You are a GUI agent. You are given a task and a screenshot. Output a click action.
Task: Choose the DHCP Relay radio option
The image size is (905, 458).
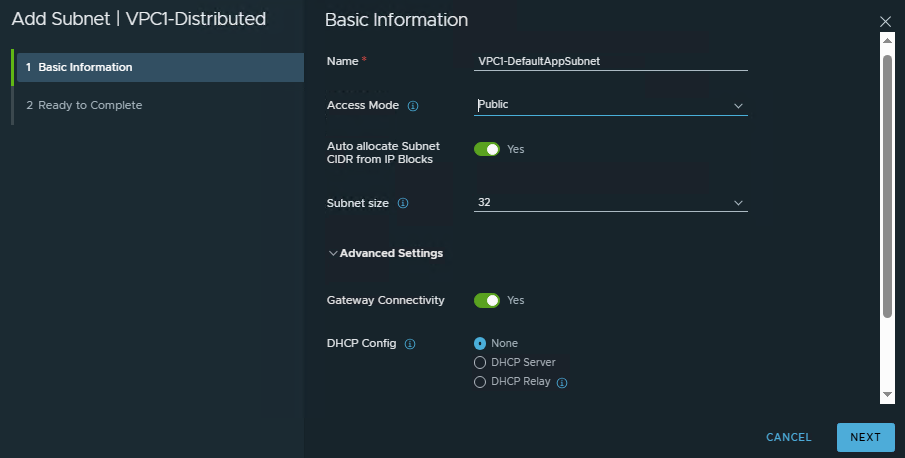tap(480, 382)
